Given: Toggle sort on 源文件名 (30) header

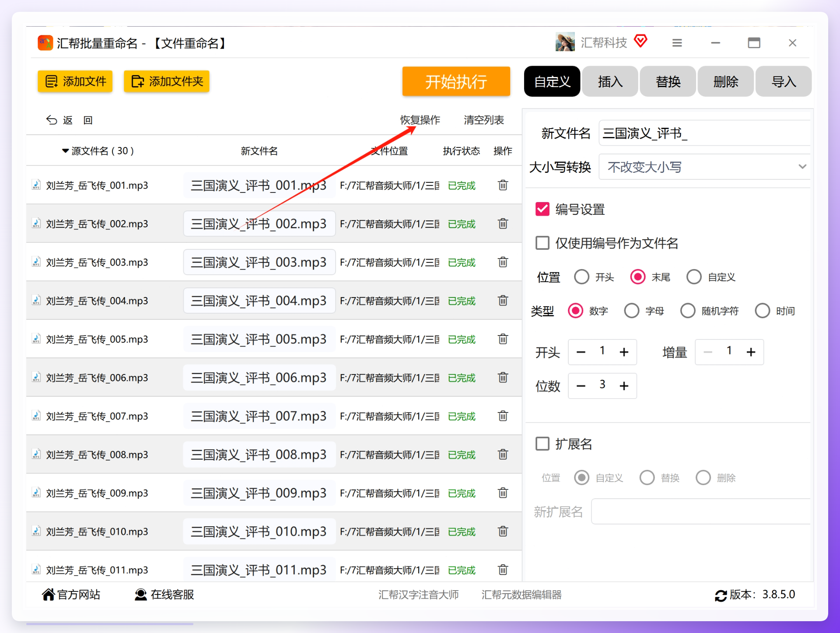Looking at the screenshot, I should tap(98, 151).
